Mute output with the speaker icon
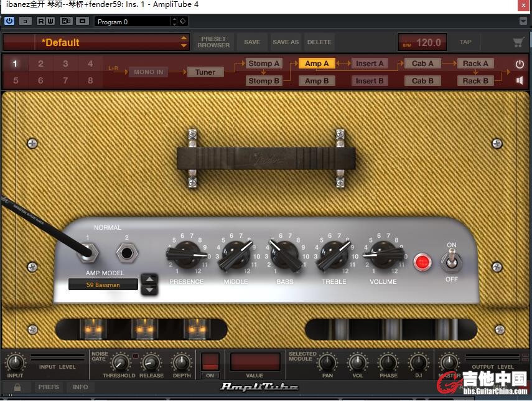 click(520, 80)
